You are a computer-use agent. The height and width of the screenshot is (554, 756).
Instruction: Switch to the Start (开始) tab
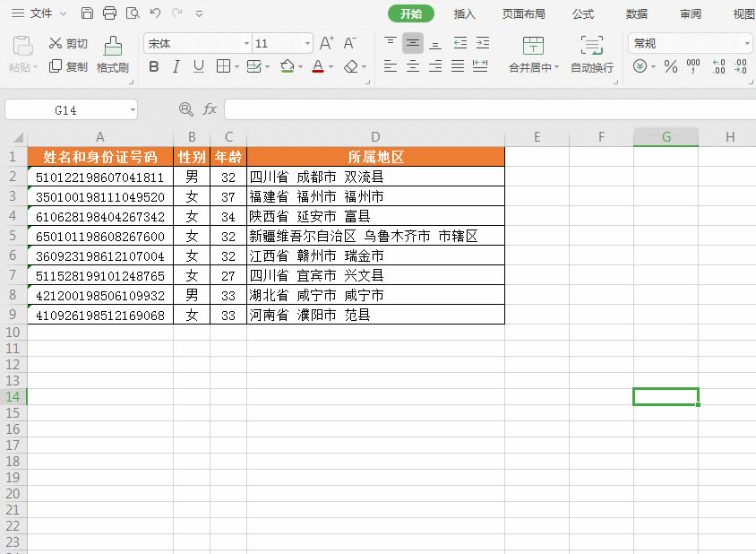411,13
